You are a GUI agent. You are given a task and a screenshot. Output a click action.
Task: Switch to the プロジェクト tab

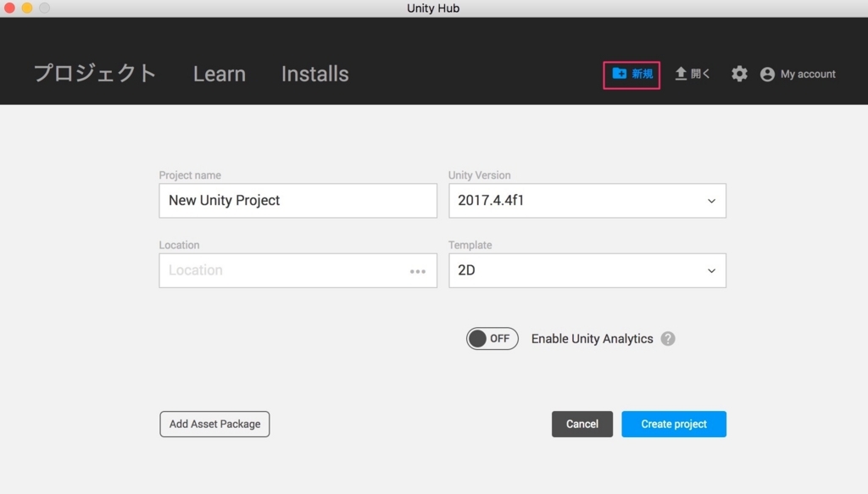click(95, 74)
